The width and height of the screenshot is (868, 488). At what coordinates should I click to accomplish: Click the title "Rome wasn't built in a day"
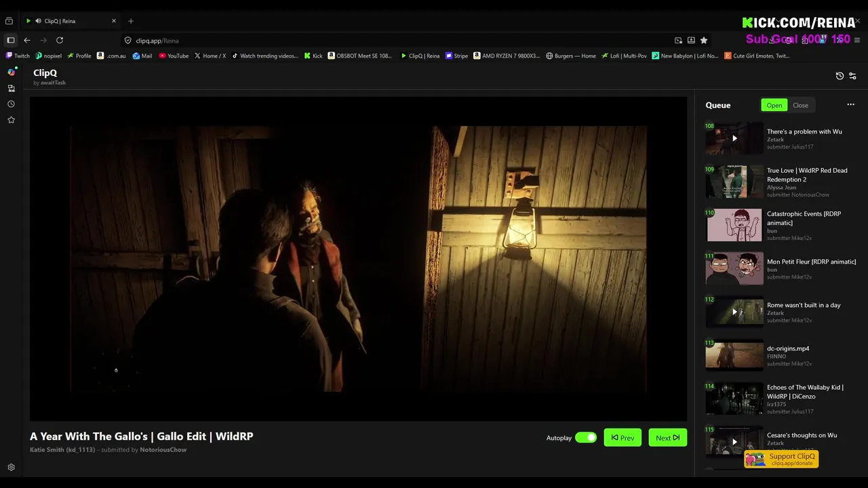(804, 305)
